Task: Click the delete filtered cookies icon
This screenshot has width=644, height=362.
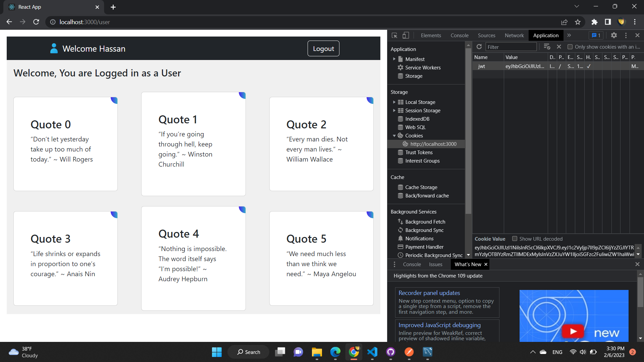Action: click(547, 47)
